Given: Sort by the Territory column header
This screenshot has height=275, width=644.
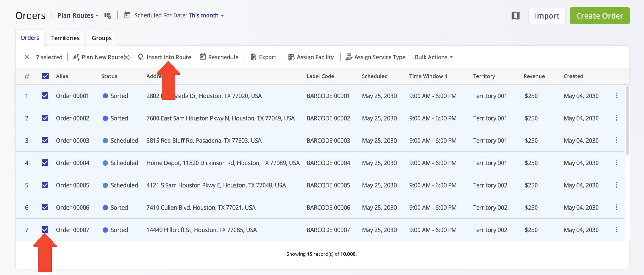Looking at the screenshot, I should tap(484, 76).
